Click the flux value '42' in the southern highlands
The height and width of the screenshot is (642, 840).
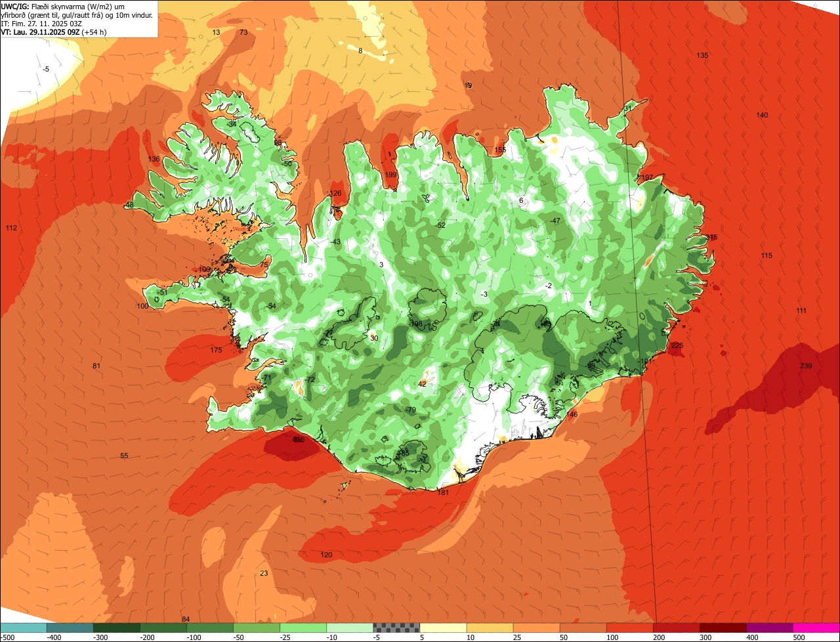422,384
